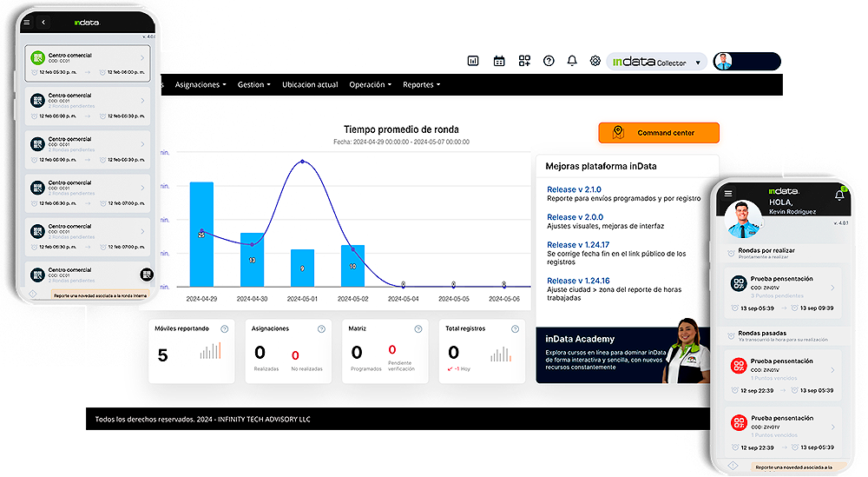Open the calendar icon in top toolbar
Screen dimensions: 868x477
click(499, 61)
